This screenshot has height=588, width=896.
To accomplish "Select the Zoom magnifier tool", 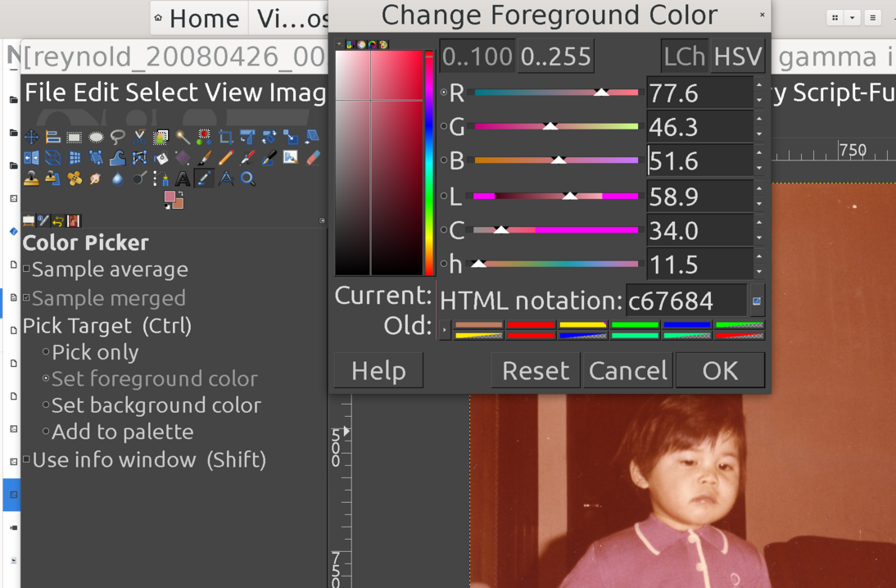I will [x=247, y=178].
